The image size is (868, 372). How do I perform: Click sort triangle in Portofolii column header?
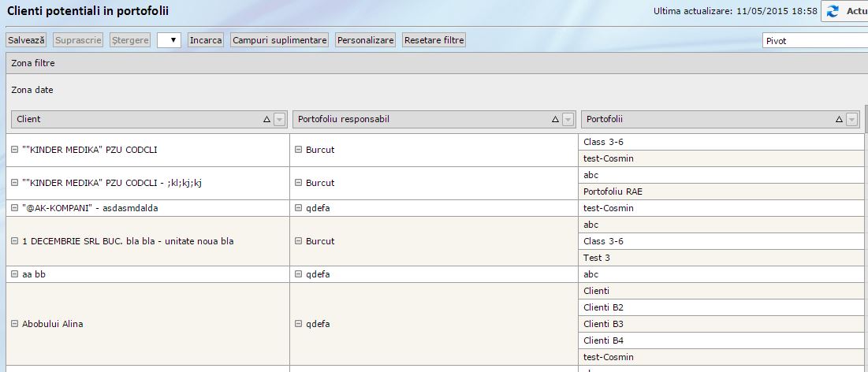(x=840, y=119)
